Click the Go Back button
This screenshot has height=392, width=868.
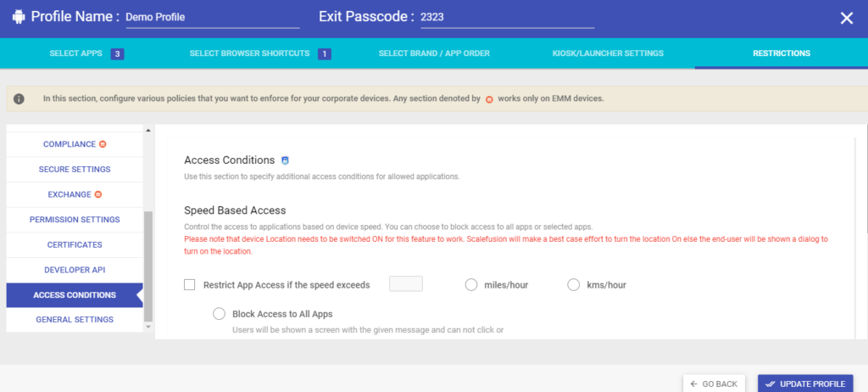pyautogui.click(x=714, y=384)
